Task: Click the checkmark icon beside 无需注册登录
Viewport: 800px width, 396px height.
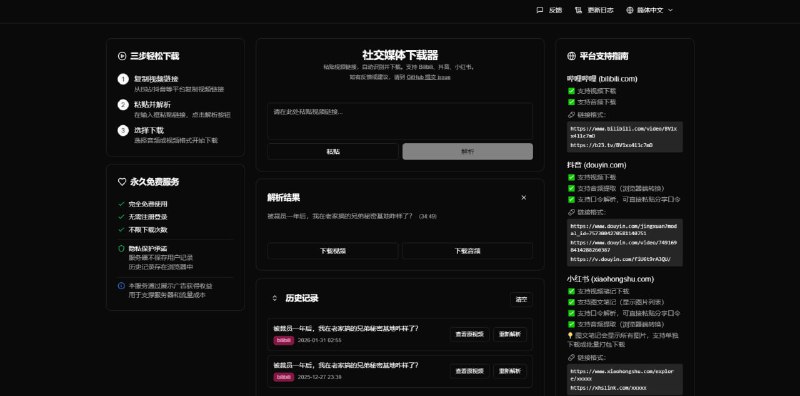Action: (121, 217)
